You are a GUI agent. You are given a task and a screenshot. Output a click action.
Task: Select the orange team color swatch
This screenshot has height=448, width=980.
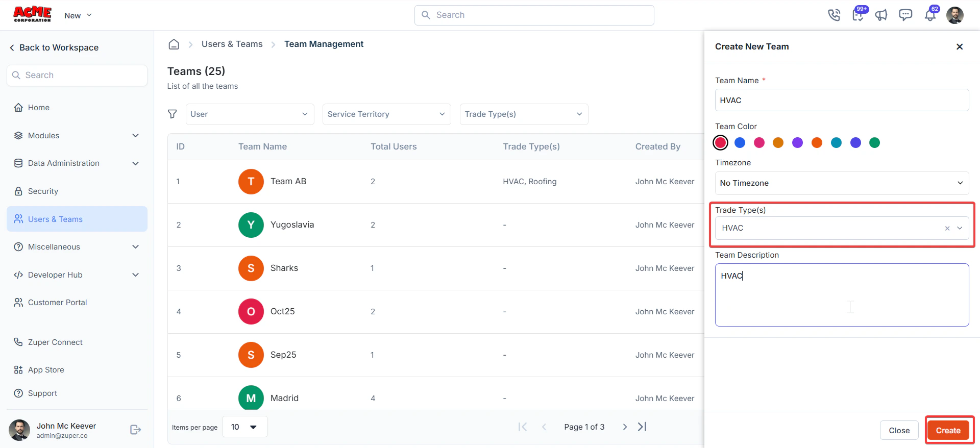[817, 143]
